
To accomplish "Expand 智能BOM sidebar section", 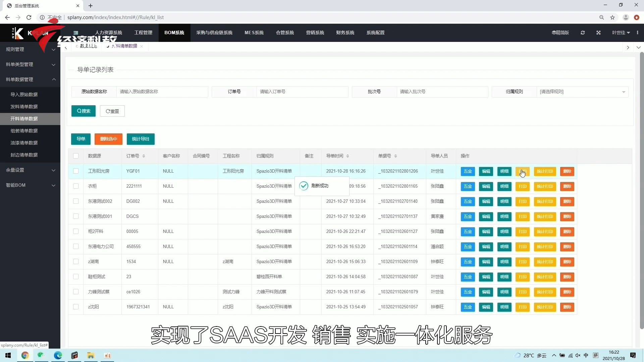I will pyautogui.click(x=30, y=185).
